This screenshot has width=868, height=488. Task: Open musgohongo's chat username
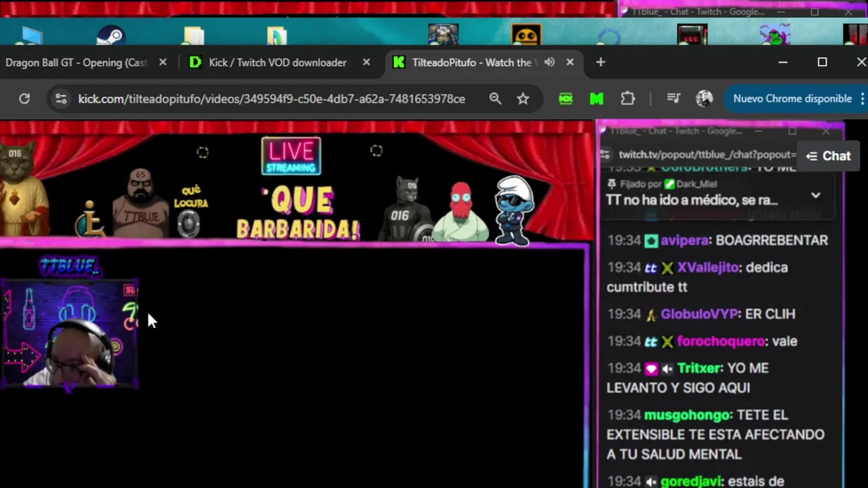point(688,415)
